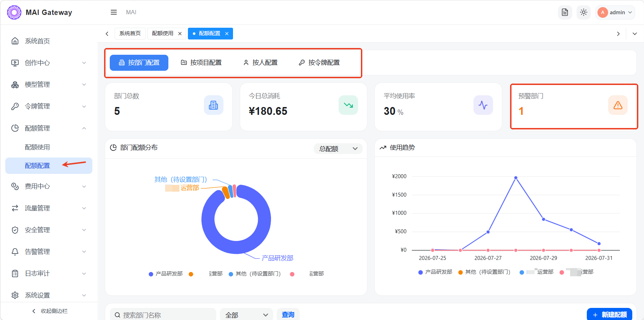Open the document icon in top bar
This screenshot has height=320, width=644.
[x=565, y=12]
